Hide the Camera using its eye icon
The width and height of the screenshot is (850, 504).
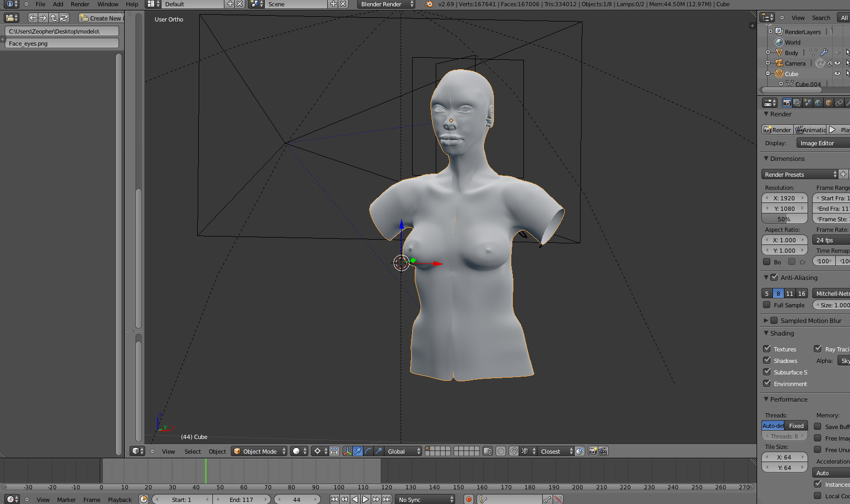[837, 63]
